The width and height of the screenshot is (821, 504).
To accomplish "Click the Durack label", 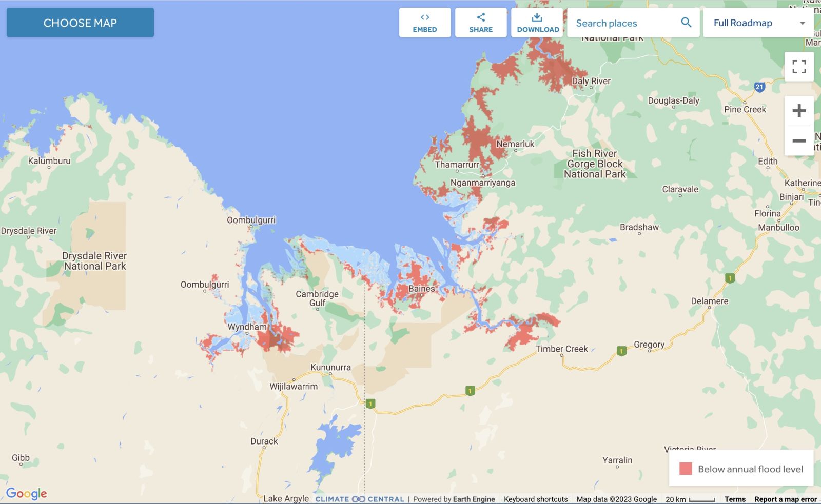I will [x=264, y=441].
